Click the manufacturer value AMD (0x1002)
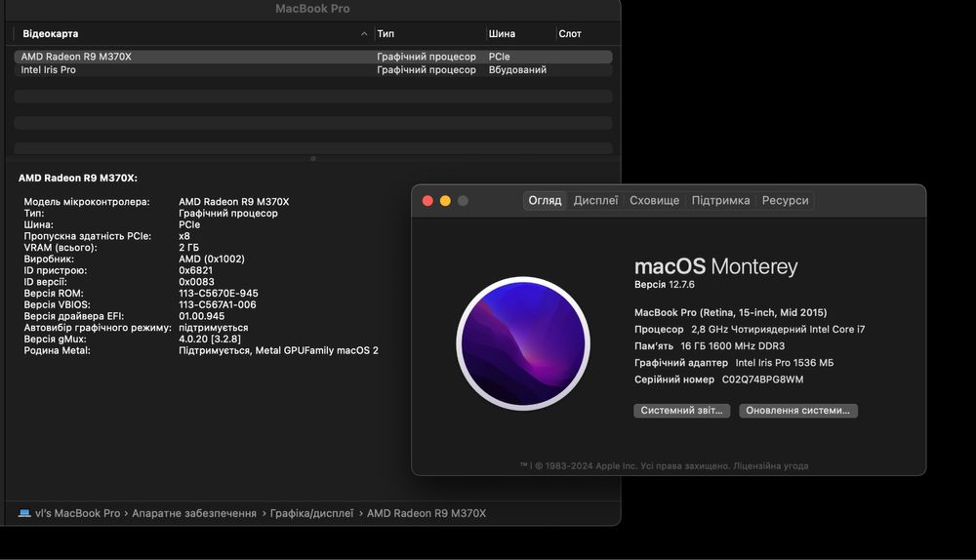Viewport: 976px width, 560px height. click(212, 259)
